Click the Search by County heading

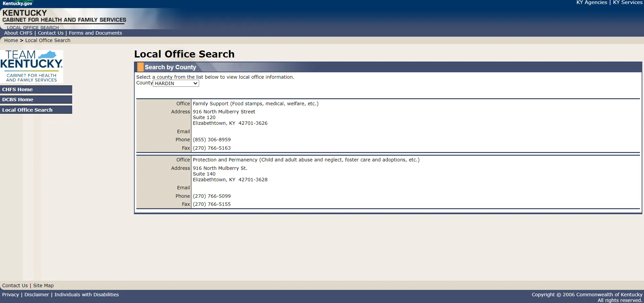(x=170, y=67)
